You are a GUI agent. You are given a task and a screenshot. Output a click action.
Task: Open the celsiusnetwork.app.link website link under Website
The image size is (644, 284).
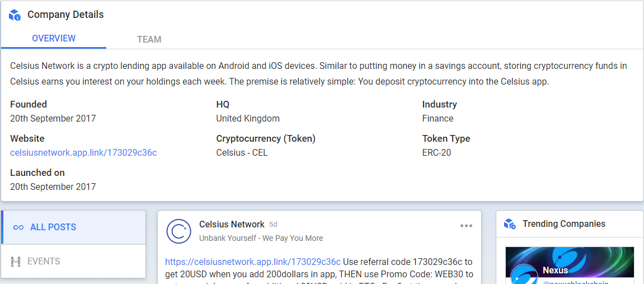pyautogui.click(x=83, y=153)
